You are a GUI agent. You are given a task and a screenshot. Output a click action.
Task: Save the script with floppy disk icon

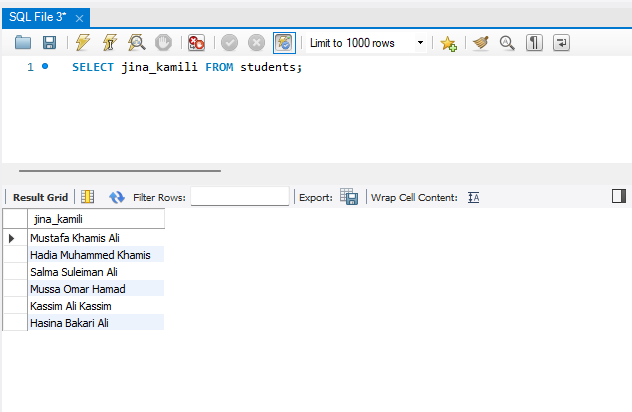point(50,42)
